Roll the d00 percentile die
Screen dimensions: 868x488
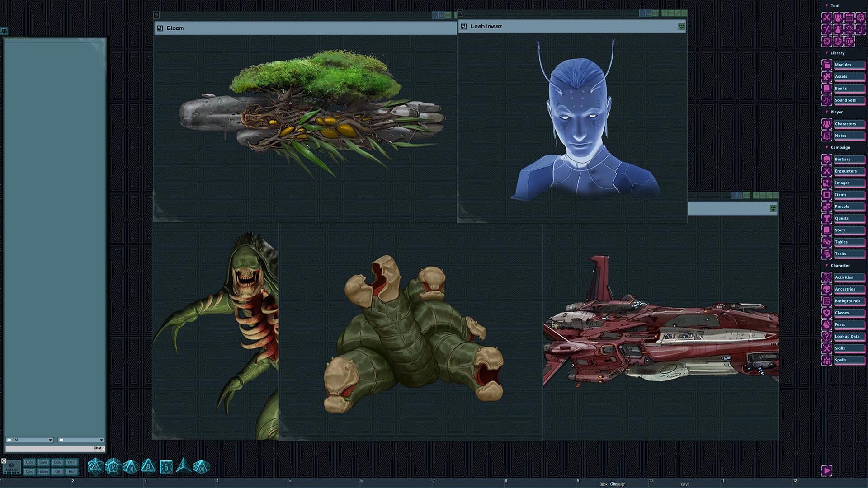coord(202,466)
